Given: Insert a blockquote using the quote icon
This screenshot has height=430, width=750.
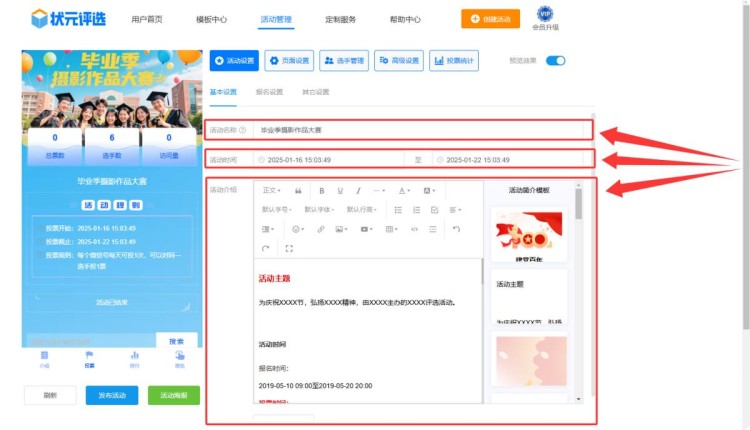Looking at the screenshot, I should click(298, 190).
